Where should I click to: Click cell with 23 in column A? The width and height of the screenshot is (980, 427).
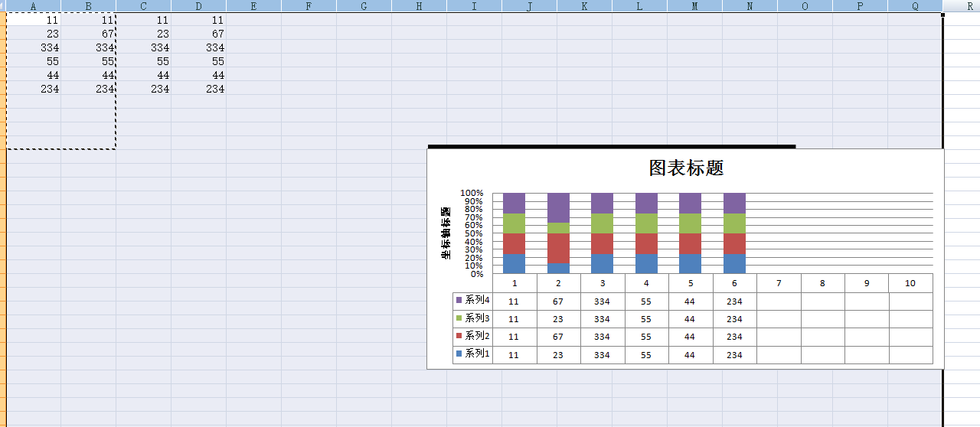click(x=34, y=34)
